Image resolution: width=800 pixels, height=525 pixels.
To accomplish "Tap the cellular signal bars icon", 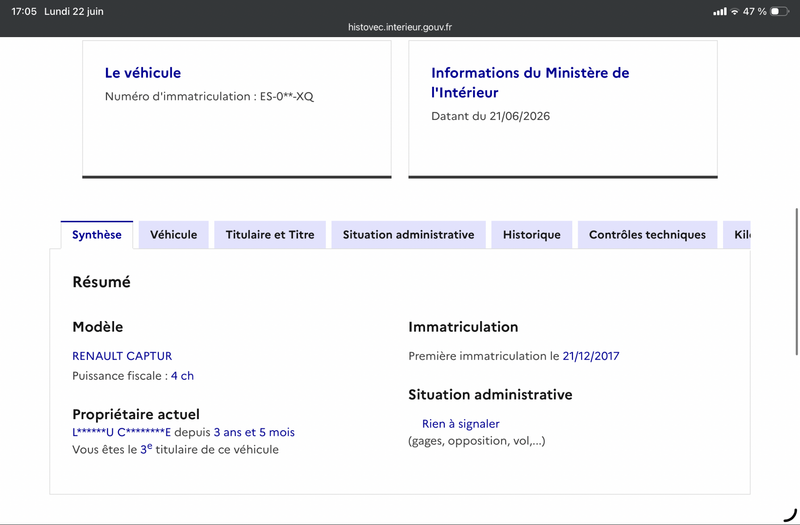I will tap(720, 11).
